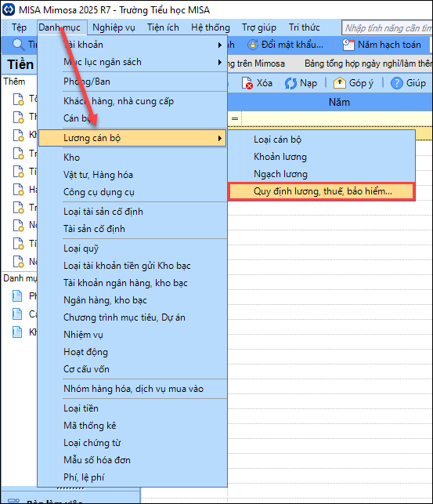The height and width of the screenshot is (504, 433).
Task: Expand the Tài khoản submenu arrow
Action: tap(220, 45)
